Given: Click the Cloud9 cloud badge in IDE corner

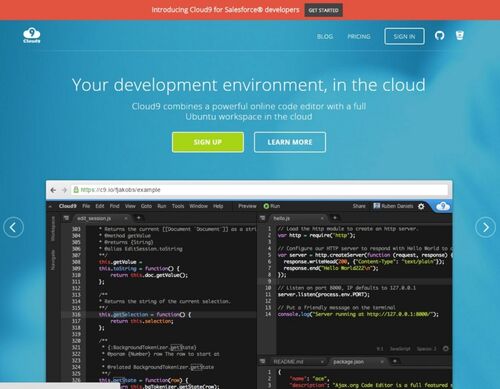Looking at the screenshot, I should tap(443, 206).
